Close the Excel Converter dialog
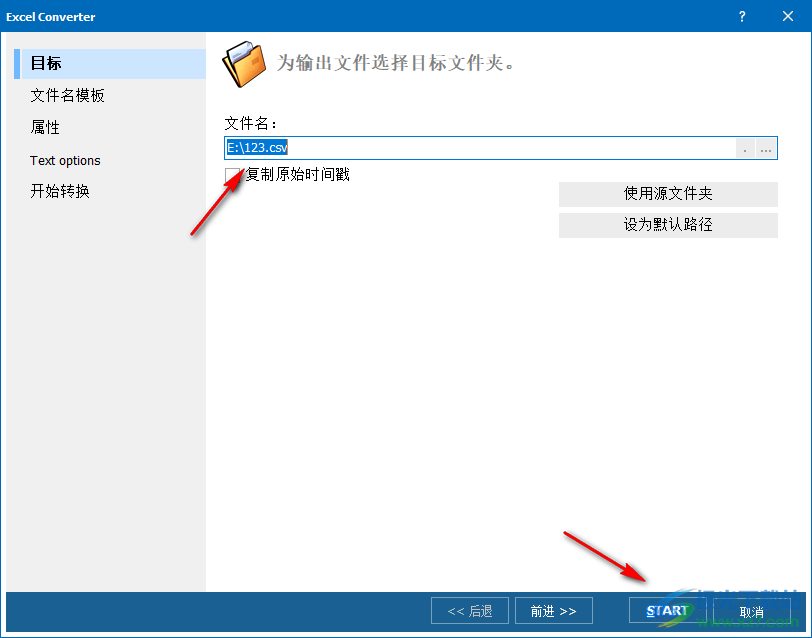This screenshot has height=638, width=812. [x=788, y=17]
